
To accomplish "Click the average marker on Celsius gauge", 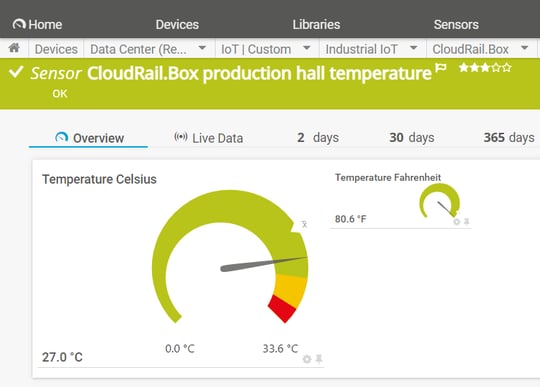I will [304, 224].
